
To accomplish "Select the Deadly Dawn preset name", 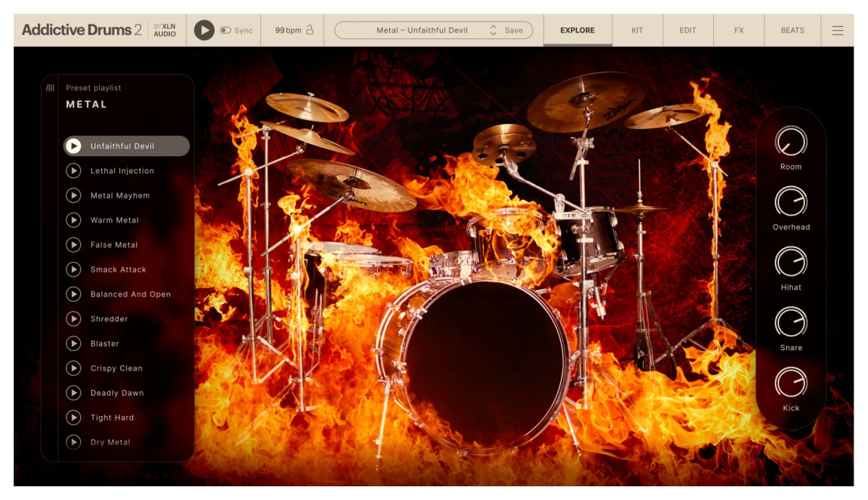I will coord(117,393).
